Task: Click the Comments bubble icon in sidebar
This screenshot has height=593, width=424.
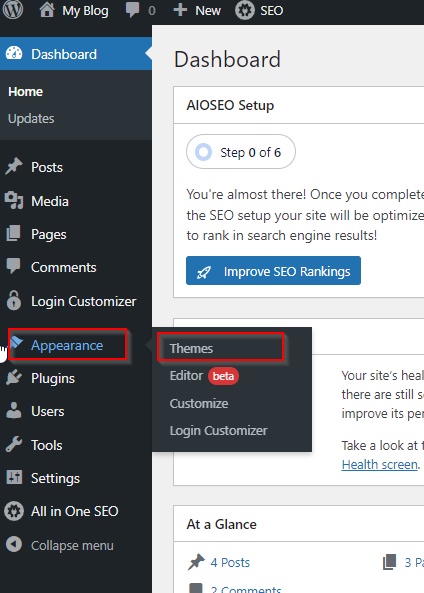Action: pyautogui.click(x=14, y=266)
